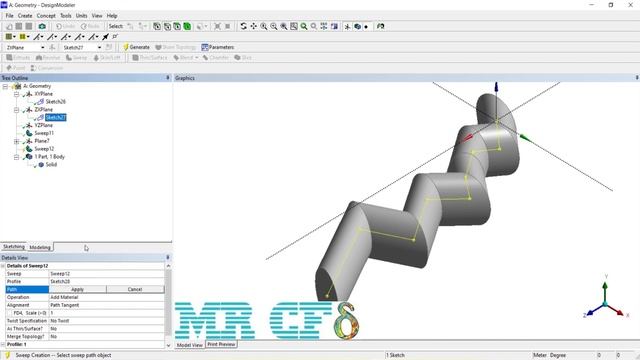Open the Parameters tool
The width and height of the screenshot is (640, 360).
coord(218,47)
